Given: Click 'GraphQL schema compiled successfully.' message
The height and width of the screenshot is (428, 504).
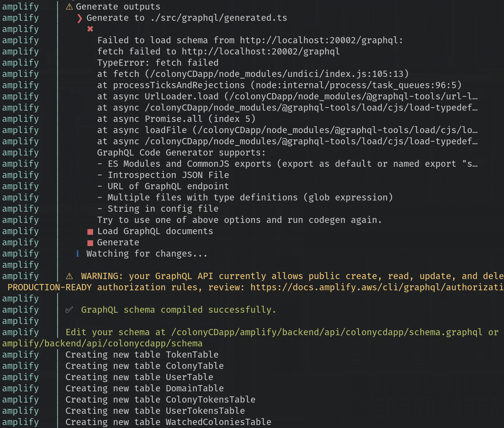Looking at the screenshot, I should coord(179,310).
